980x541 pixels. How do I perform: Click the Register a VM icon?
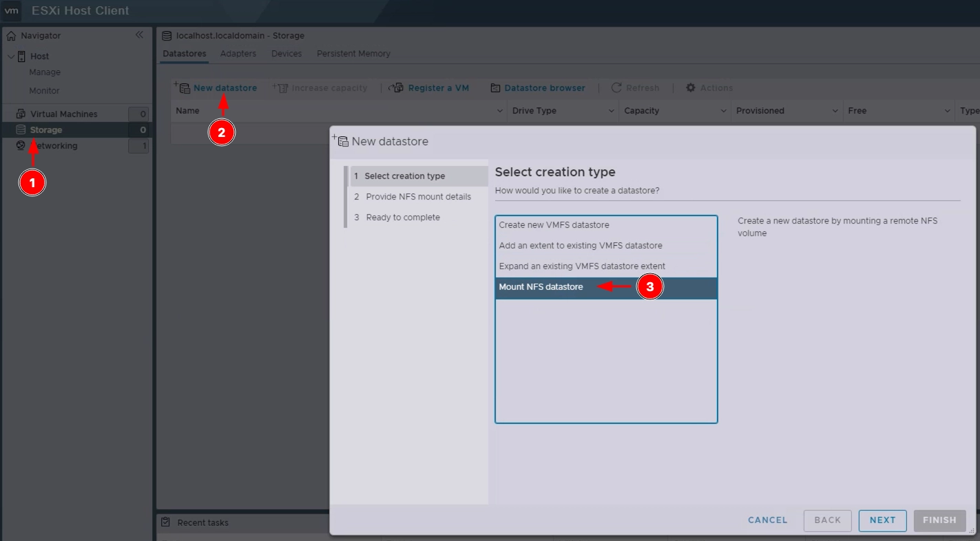coord(396,88)
